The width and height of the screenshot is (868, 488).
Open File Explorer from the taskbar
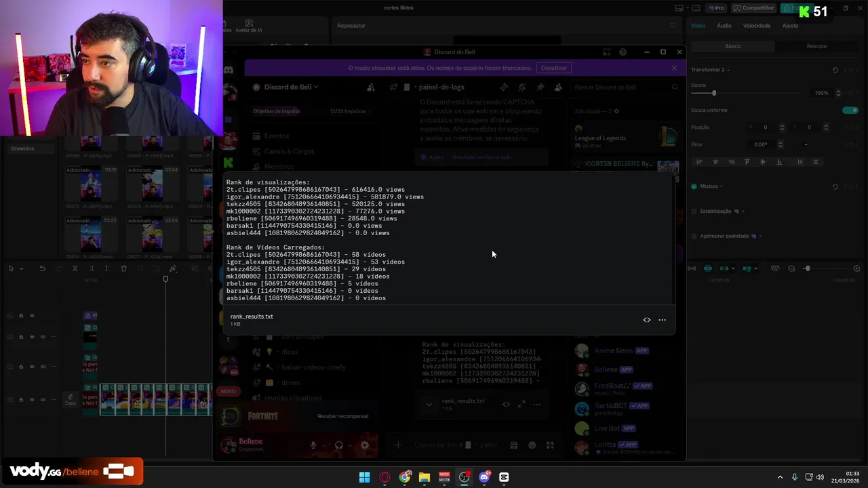[425, 477]
